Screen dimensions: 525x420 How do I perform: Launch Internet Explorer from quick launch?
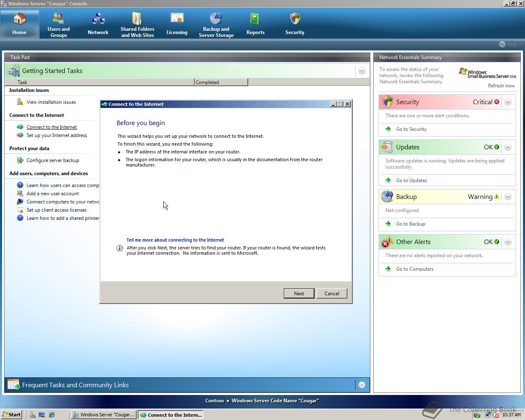(52, 415)
